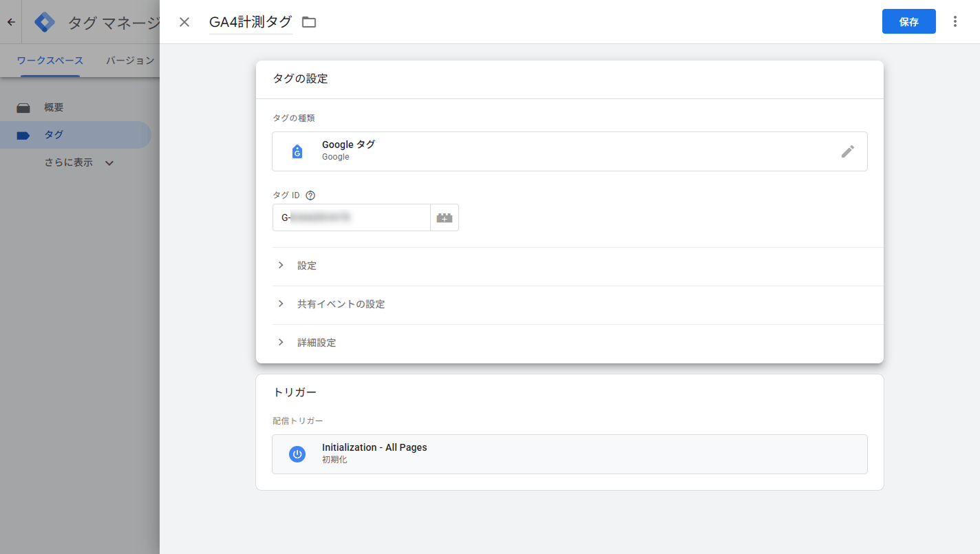Open the help icon next to タグ ID
Viewport: 980px width, 554px height.
click(x=310, y=195)
